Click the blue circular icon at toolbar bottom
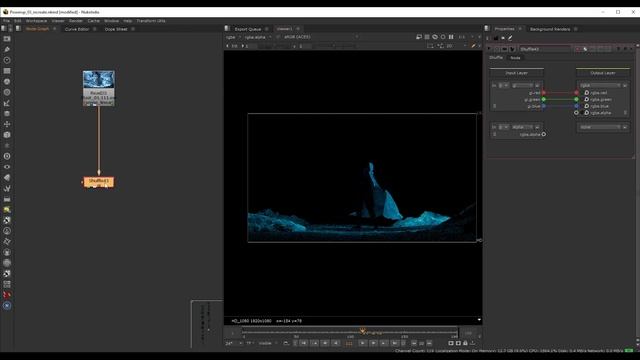 point(7,306)
